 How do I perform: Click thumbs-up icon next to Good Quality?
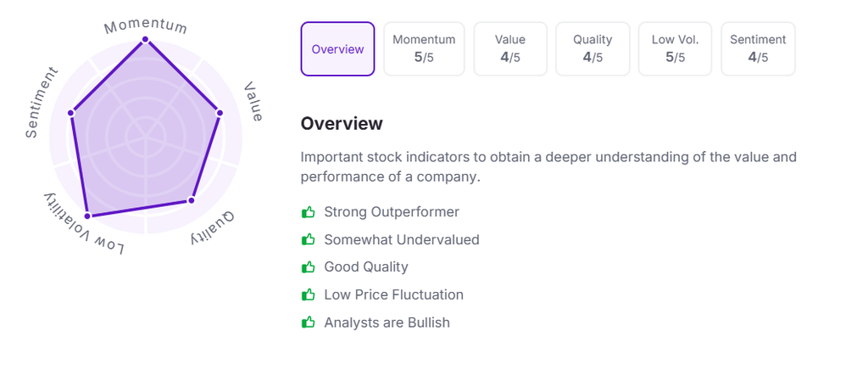click(309, 267)
